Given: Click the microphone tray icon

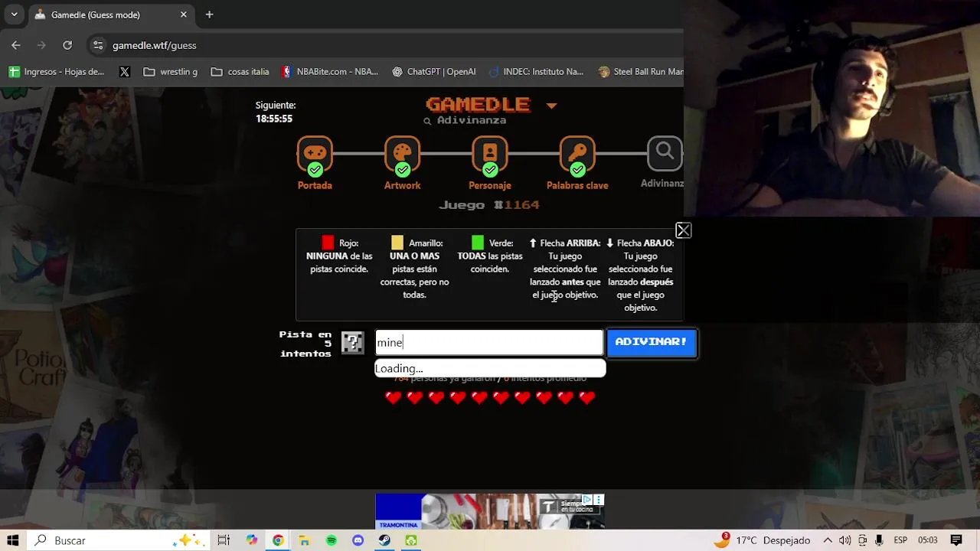Looking at the screenshot, I should 879,540.
